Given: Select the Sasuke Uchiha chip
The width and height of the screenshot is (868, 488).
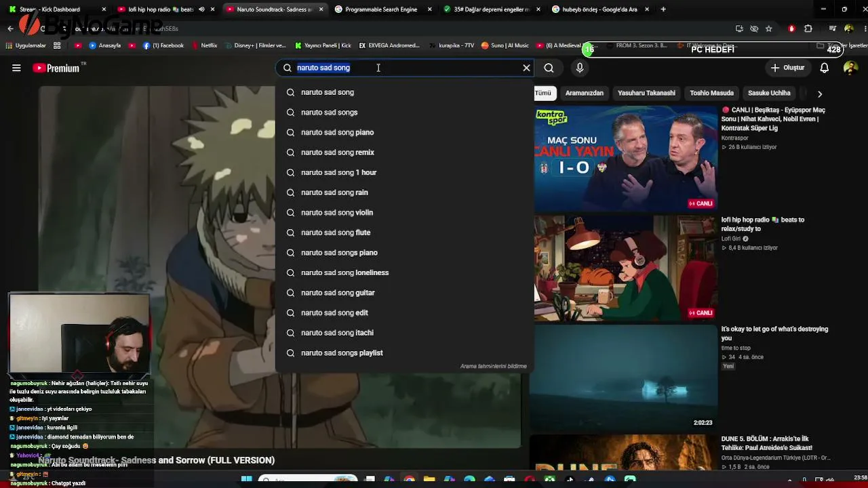Looking at the screenshot, I should tap(769, 93).
